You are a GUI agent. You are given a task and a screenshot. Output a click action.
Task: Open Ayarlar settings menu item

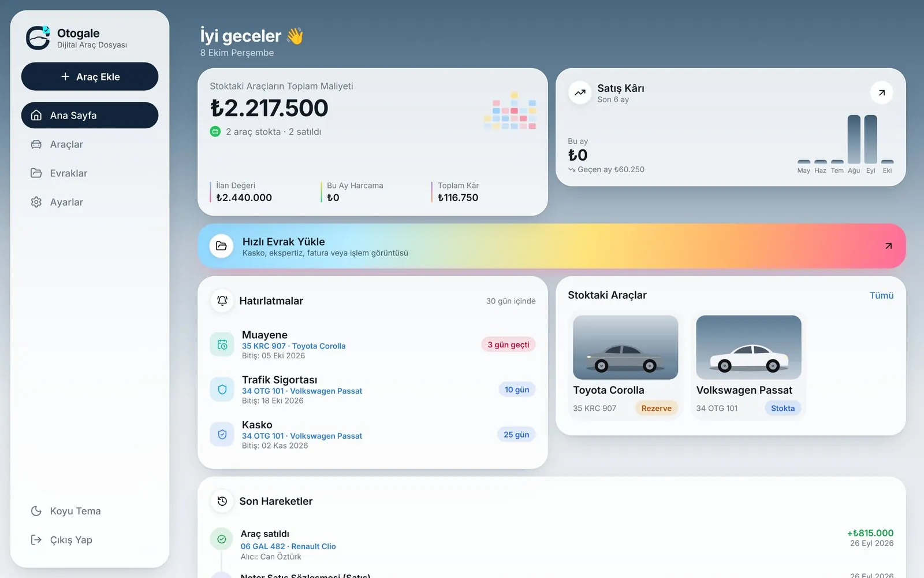[90, 202]
